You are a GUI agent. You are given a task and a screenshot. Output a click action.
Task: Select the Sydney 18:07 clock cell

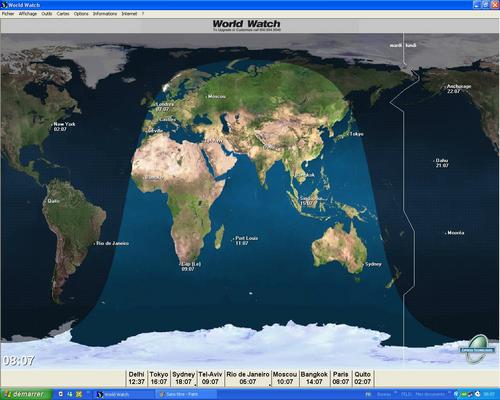(183, 378)
